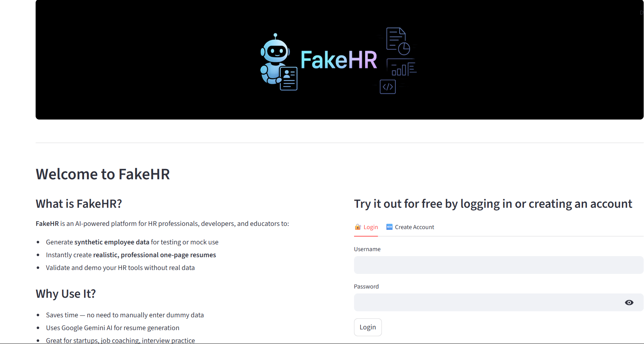Click the Username label

(x=367, y=249)
